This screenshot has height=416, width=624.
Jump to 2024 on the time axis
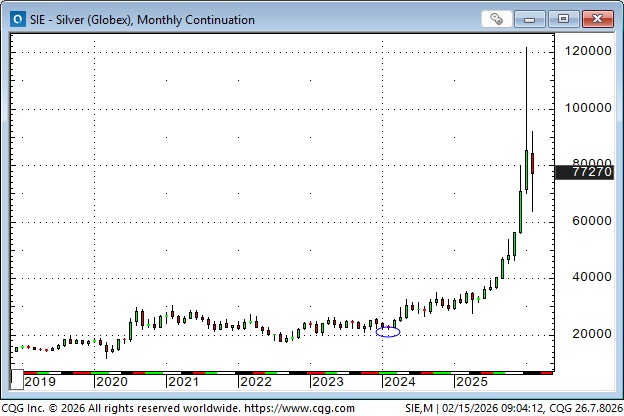(x=400, y=381)
